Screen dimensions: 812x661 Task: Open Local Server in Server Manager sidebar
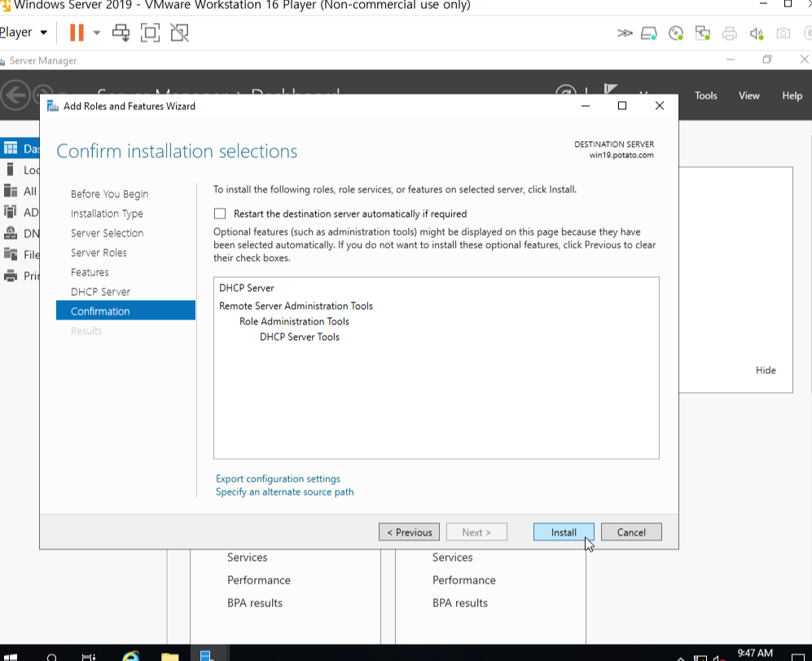click(x=20, y=170)
